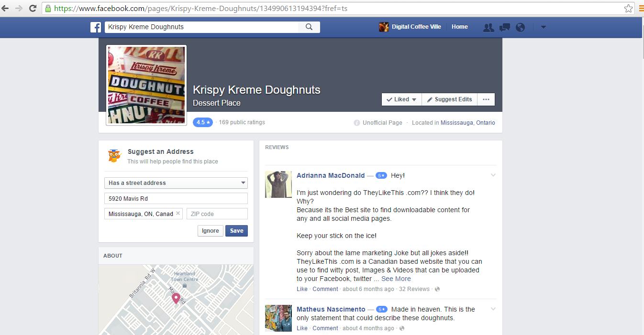Click the Unofficial Page label
Screen dimensions: 644x335
pyautogui.click(x=382, y=123)
